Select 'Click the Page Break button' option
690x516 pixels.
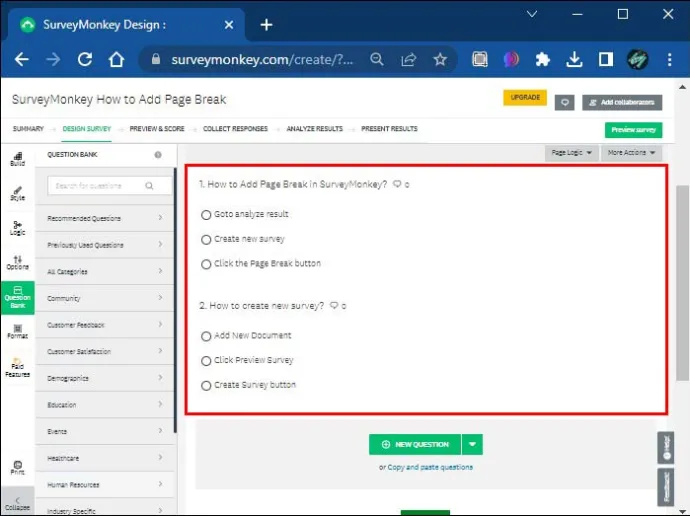pos(206,264)
